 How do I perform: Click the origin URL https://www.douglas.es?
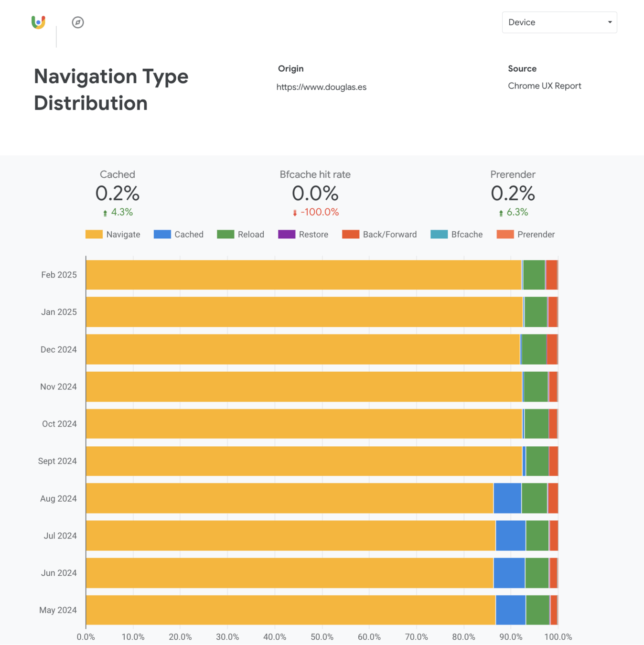click(322, 87)
